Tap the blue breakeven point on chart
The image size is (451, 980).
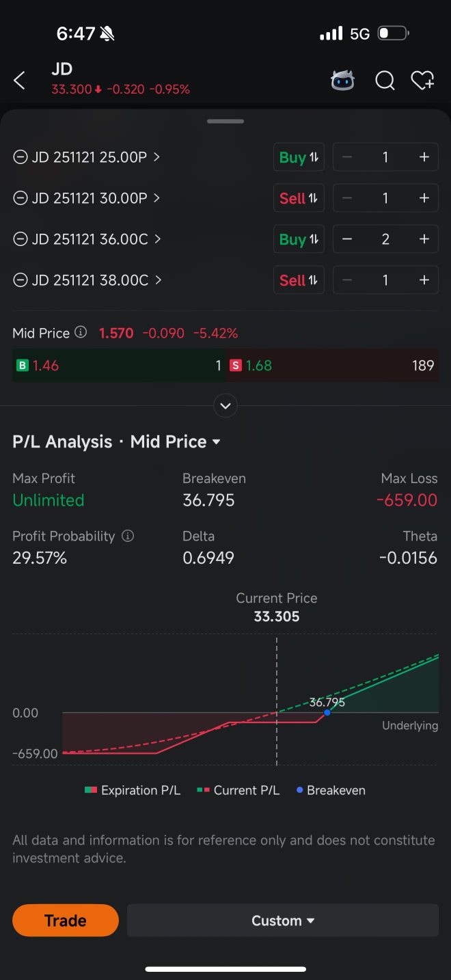click(x=327, y=712)
